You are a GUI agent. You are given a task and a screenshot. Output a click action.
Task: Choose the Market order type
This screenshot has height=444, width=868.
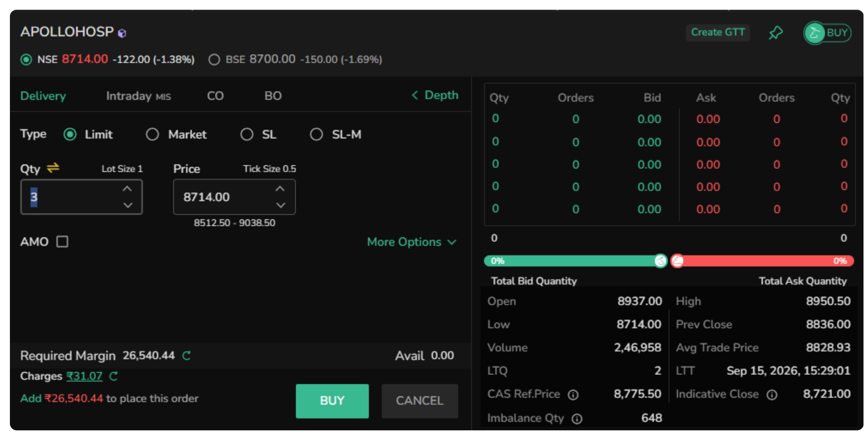[x=152, y=134]
